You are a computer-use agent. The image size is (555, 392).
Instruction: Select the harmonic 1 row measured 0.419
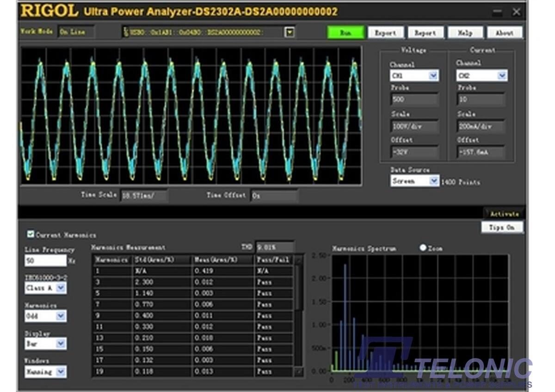[x=193, y=271]
